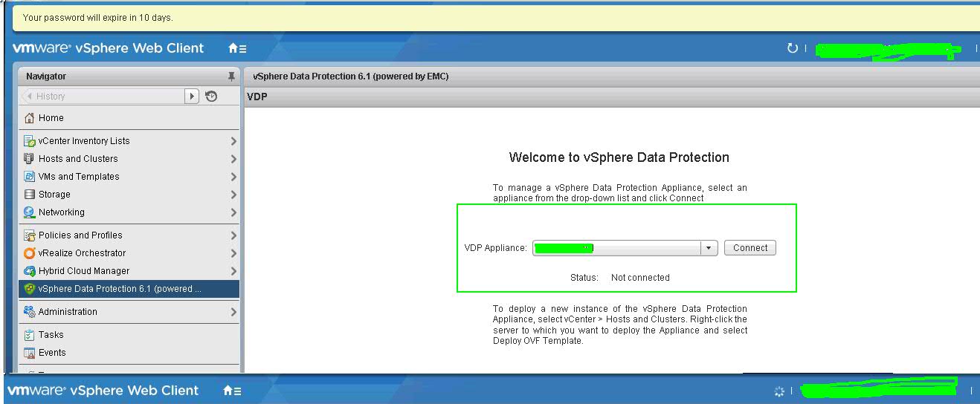Select Hosts and Clusters
980x404 pixels.
[x=129, y=159]
